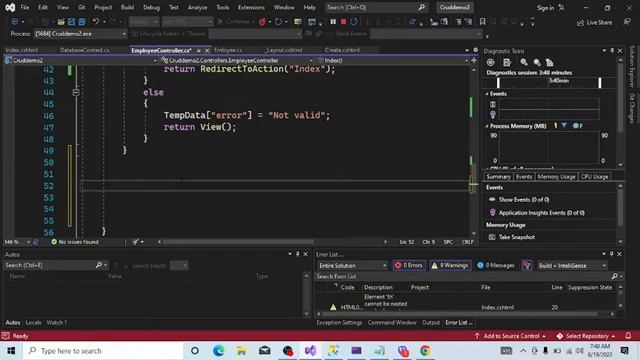
Task: Switch to the Locals tab
Action: pos(33,322)
